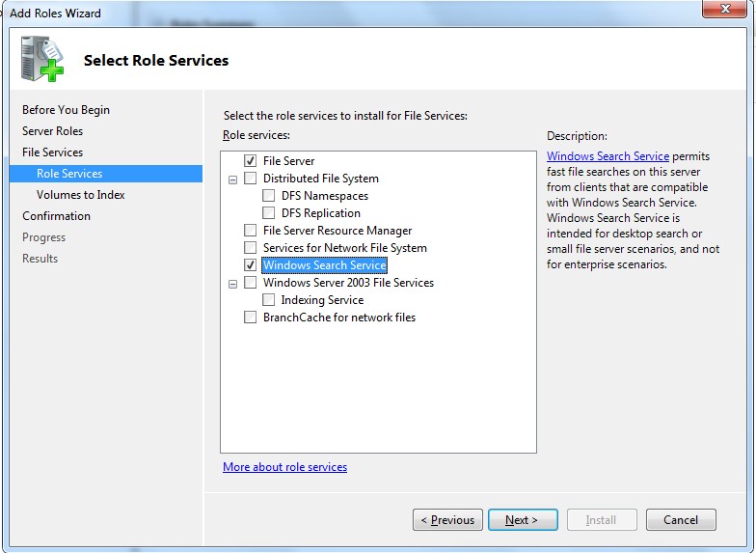
Task: Select Windows Server 2003 File Services label
Action: click(349, 283)
